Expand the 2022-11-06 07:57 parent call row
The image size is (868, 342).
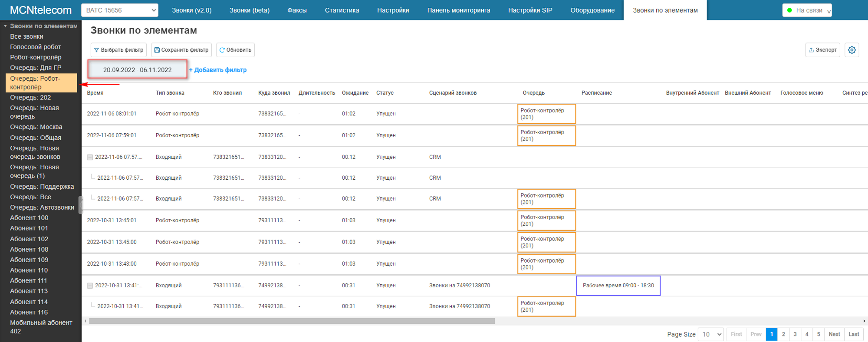click(x=90, y=157)
